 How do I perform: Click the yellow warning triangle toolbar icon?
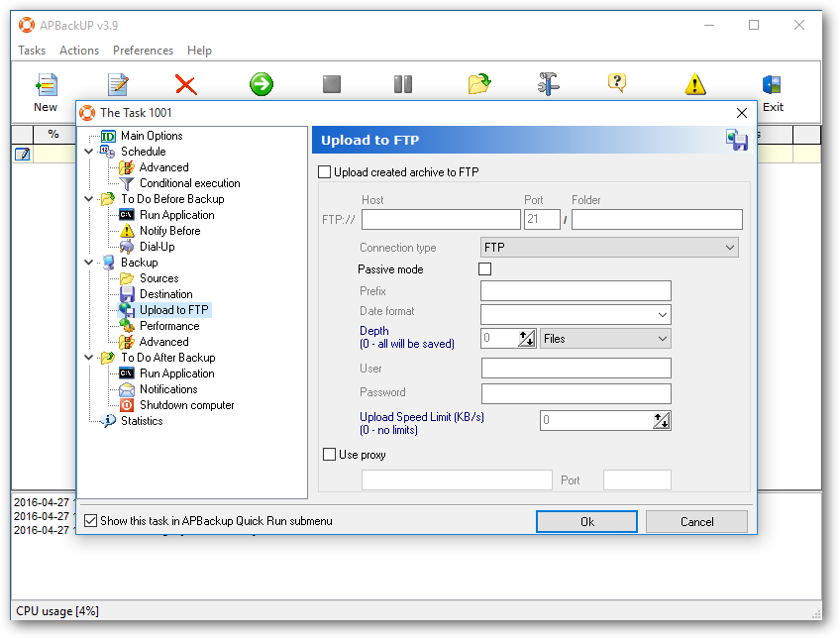(x=694, y=84)
